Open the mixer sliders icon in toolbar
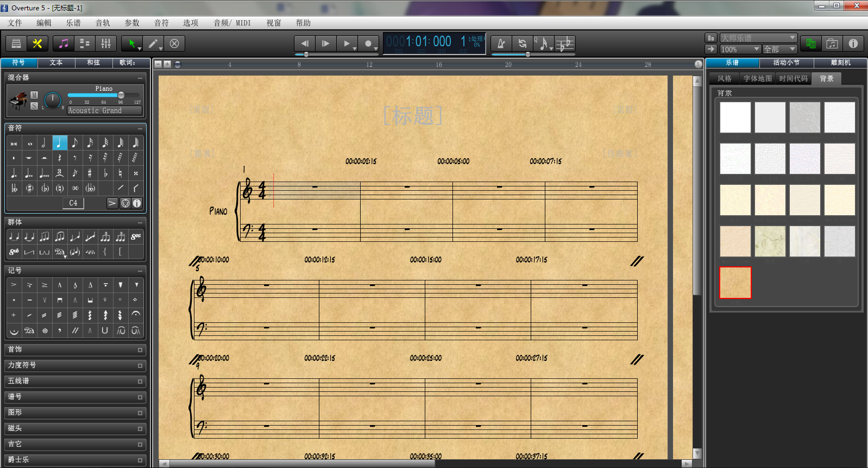Viewport: 868px width, 468px height. pyautogui.click(x=106, y=43)
